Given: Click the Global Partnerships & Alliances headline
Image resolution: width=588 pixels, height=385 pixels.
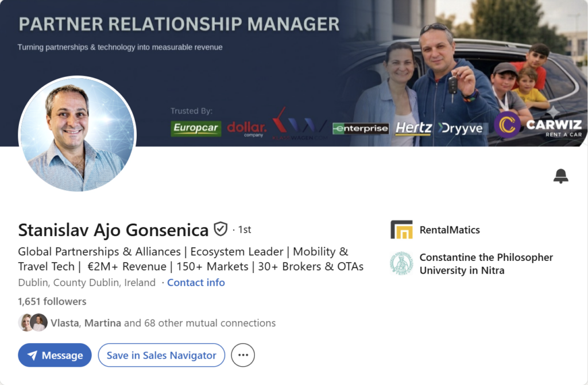Looking at the screenshot, I should 191,259.
